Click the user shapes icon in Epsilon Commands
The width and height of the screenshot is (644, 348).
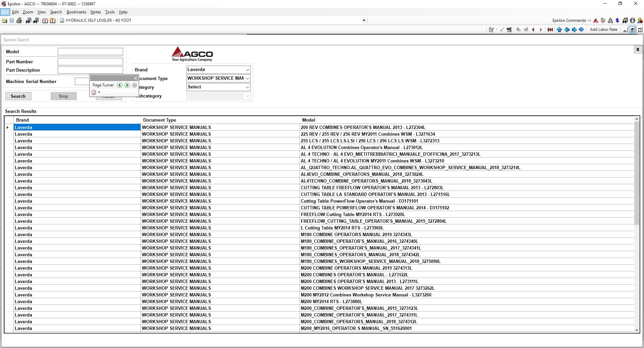(x=640, y=21)
